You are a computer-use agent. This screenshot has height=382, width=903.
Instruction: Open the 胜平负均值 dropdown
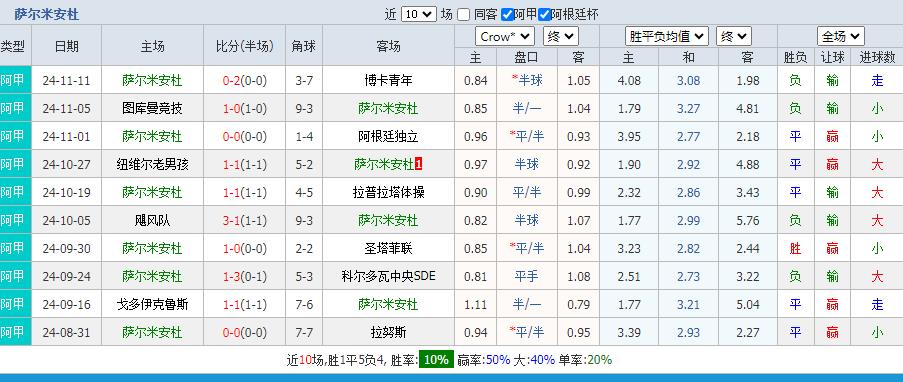[667, 37]
